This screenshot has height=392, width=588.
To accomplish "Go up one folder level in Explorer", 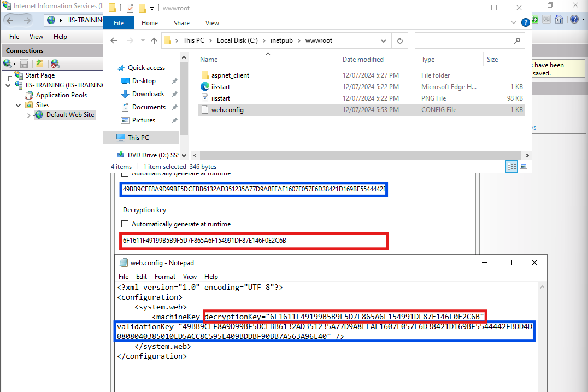I will (x=154, y=40).
